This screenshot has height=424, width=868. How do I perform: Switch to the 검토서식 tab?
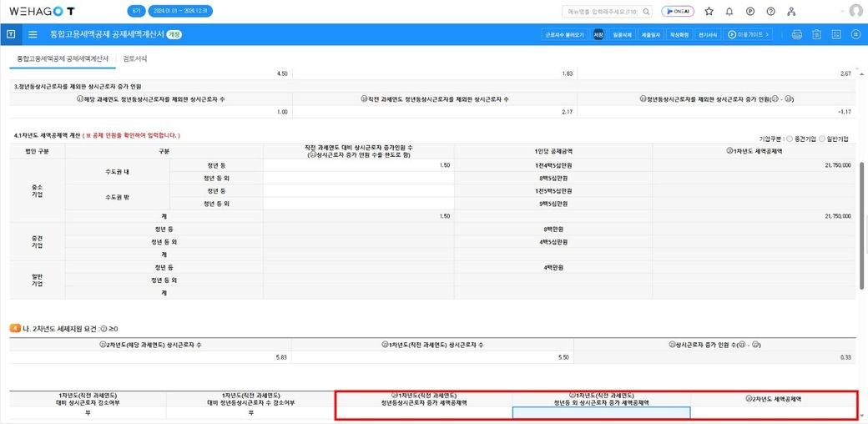(134, 59)
